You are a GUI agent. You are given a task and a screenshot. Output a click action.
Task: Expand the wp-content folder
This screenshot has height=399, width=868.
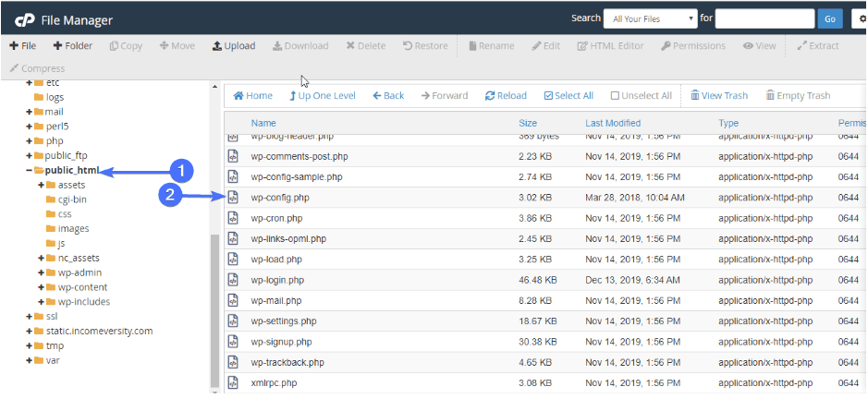42,287
